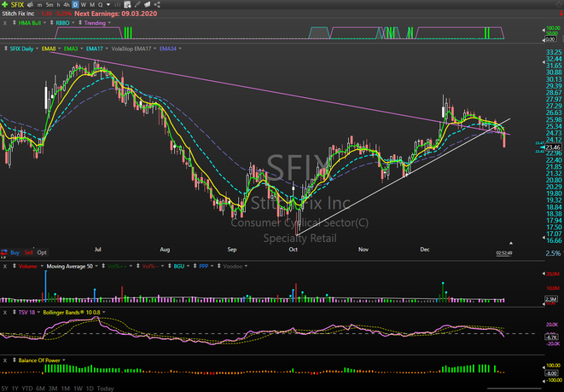Screen dimensions: 564x392
Task: Click the move handle left of Balance Of Power
Action: [14, 360]
